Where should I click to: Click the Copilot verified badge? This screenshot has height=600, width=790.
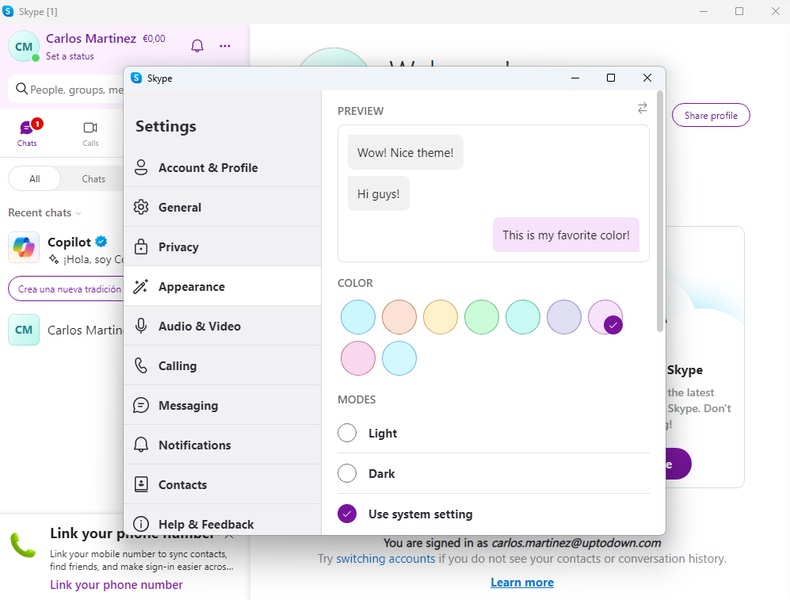(x=101, y=242)
